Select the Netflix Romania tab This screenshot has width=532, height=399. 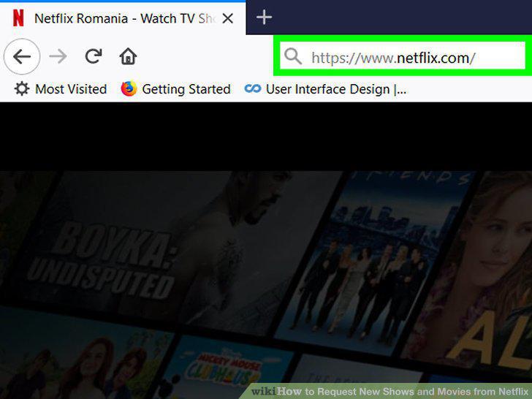click(x=123, y=18)
